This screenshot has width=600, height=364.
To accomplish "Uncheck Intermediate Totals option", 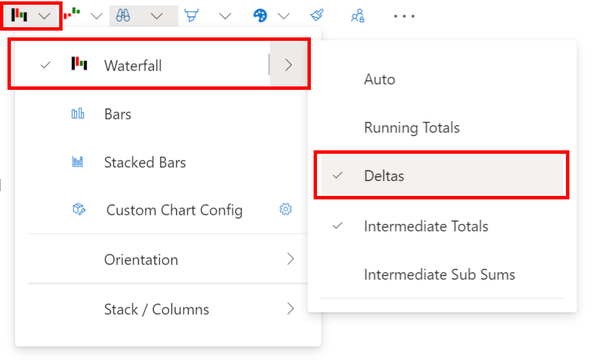I will pos(426,226).
